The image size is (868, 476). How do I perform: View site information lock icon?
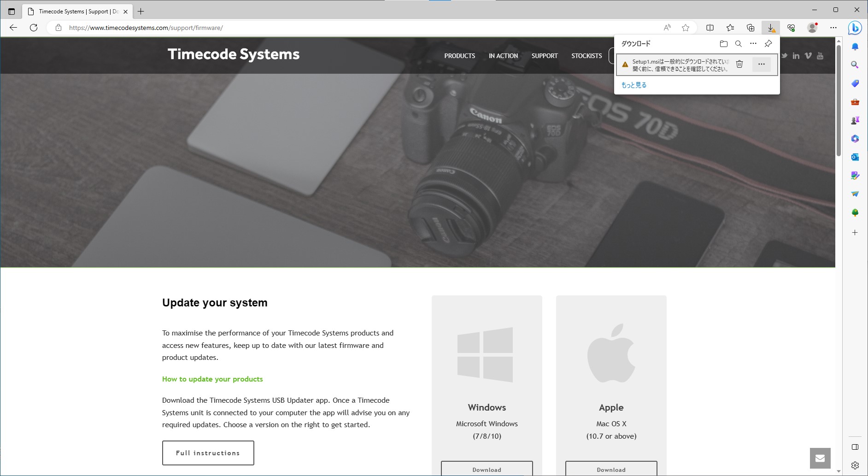[x=59, y=28]
